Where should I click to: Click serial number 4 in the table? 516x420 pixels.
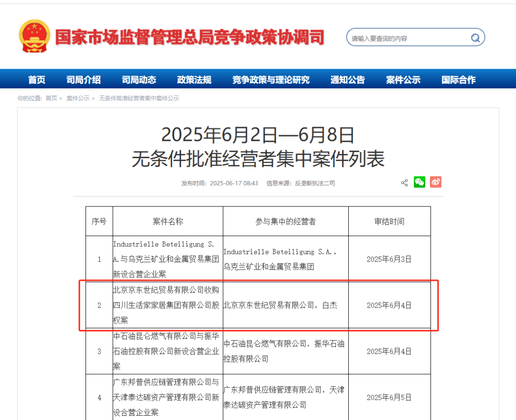[99, 397]
